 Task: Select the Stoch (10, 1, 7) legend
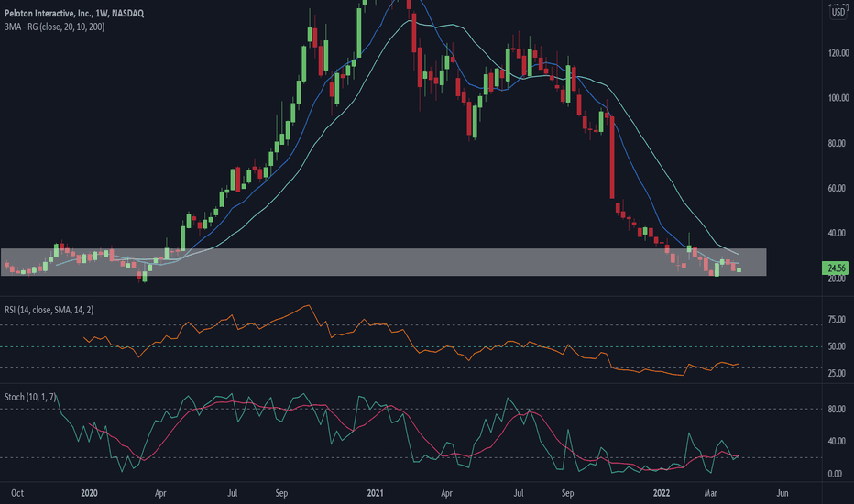30,397
